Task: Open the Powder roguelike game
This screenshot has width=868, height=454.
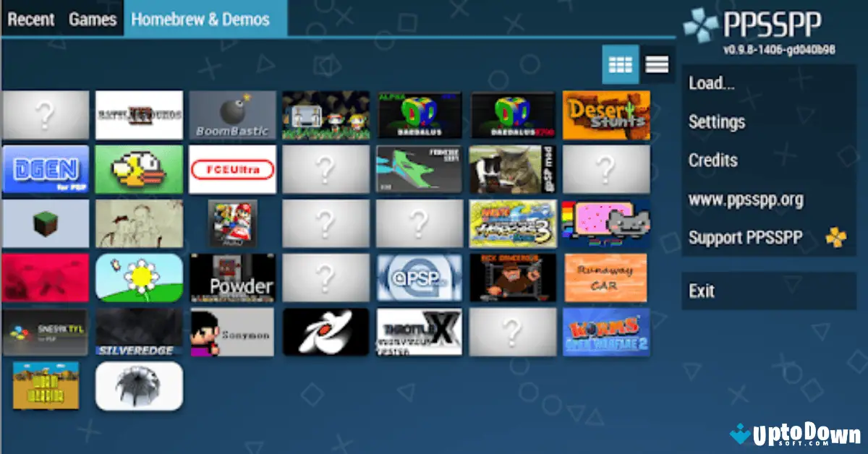Action: point(232,278)
